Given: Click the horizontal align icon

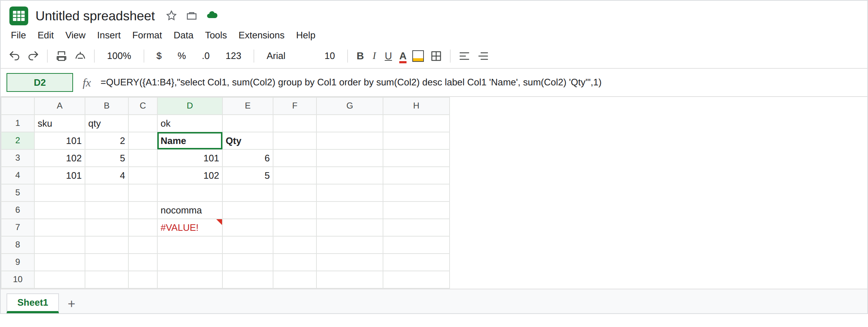Looking at the screenshot, I should tap(464, 56).
